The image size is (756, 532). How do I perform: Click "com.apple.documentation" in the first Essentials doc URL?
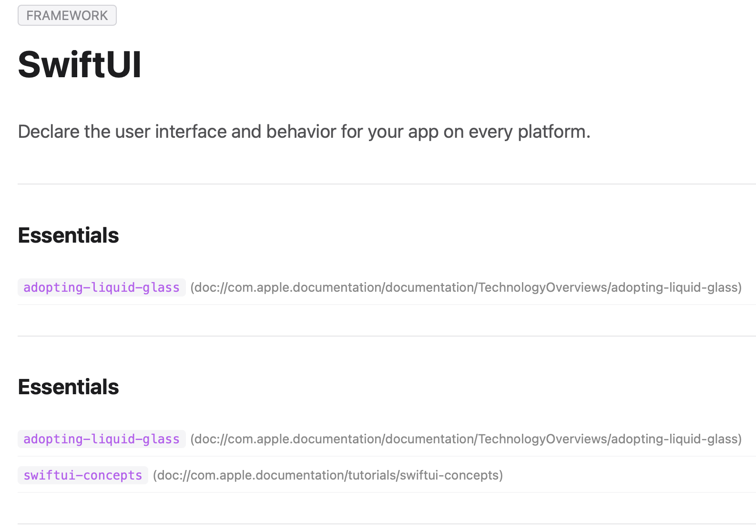[305, 287]
